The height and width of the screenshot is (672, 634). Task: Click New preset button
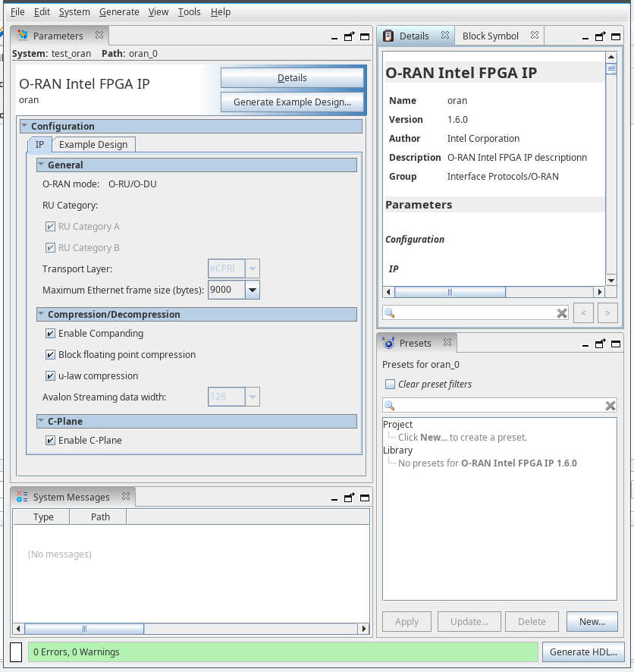(x=592, y=621)
